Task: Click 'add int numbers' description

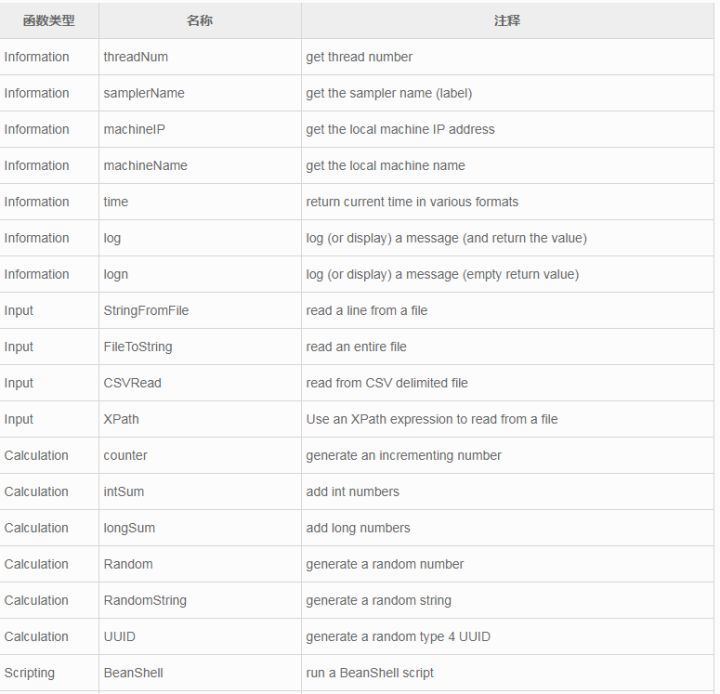Action: pos(353,492)
